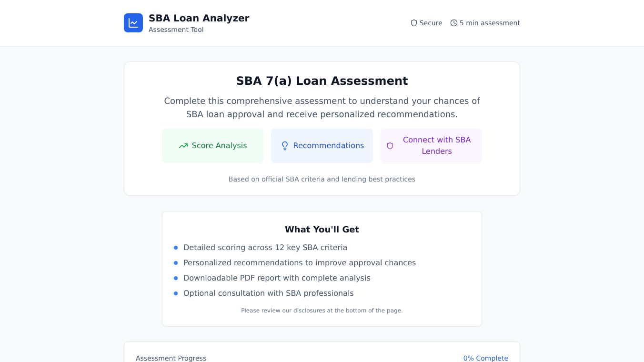
Task: Click the lightbulb icon in Recommendations
Action: [285, 146]
